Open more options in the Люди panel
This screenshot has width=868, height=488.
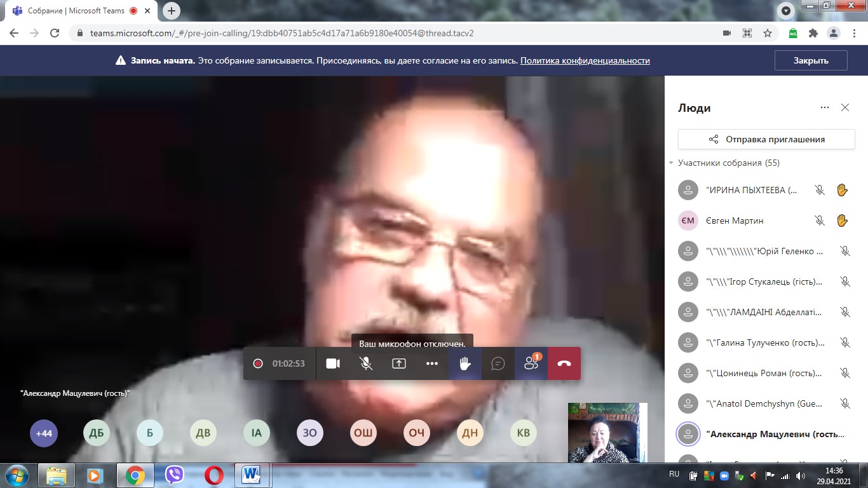point(825,108)
